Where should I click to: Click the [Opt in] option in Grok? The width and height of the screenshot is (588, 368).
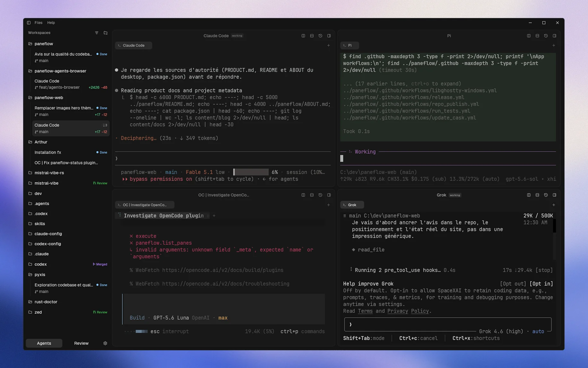(x=541, y=284)
